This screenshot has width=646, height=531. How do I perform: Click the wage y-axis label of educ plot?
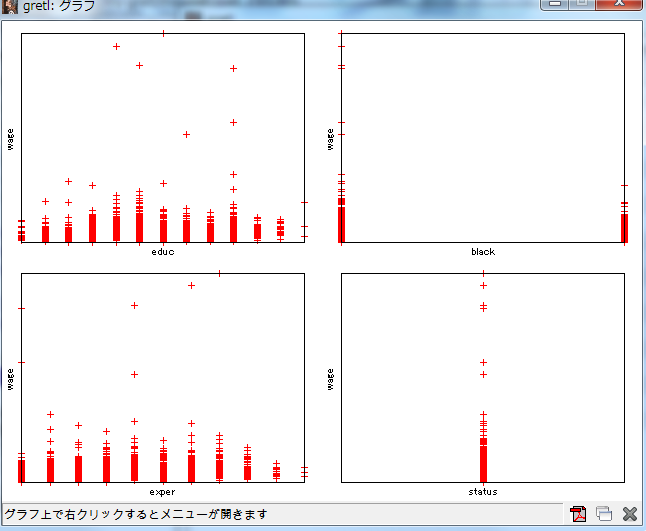pyautogui.click(x=10, y=138)
